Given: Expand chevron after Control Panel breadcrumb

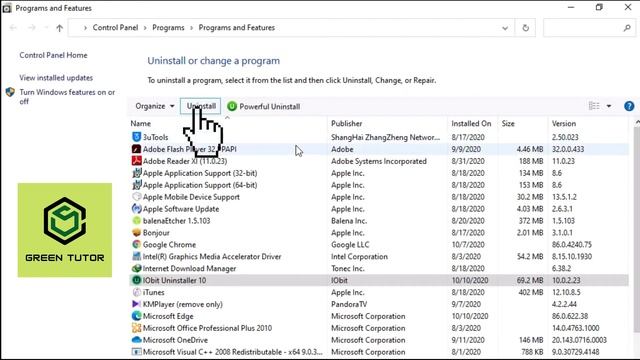Looking at the screenshot, I should (145, 28).
